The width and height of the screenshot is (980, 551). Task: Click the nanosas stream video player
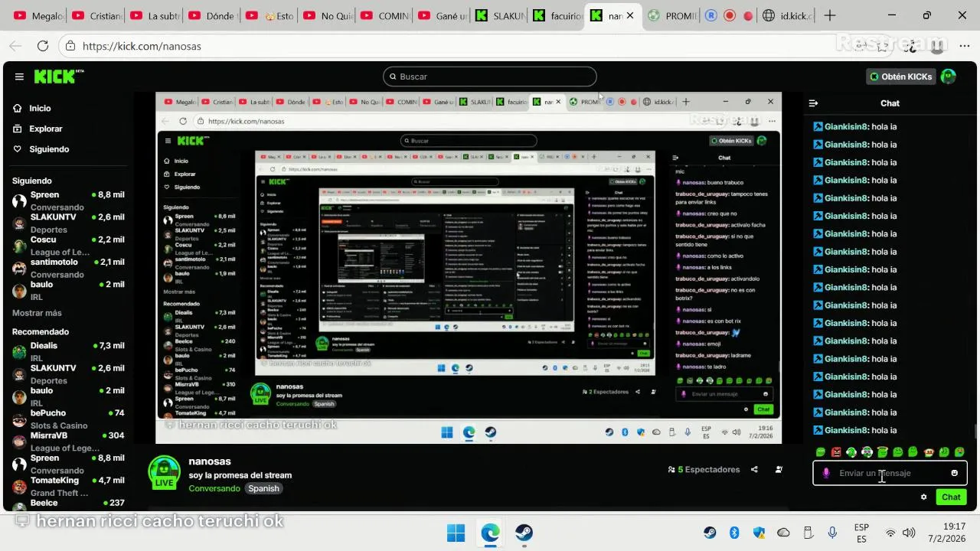[x=469, y=268]
